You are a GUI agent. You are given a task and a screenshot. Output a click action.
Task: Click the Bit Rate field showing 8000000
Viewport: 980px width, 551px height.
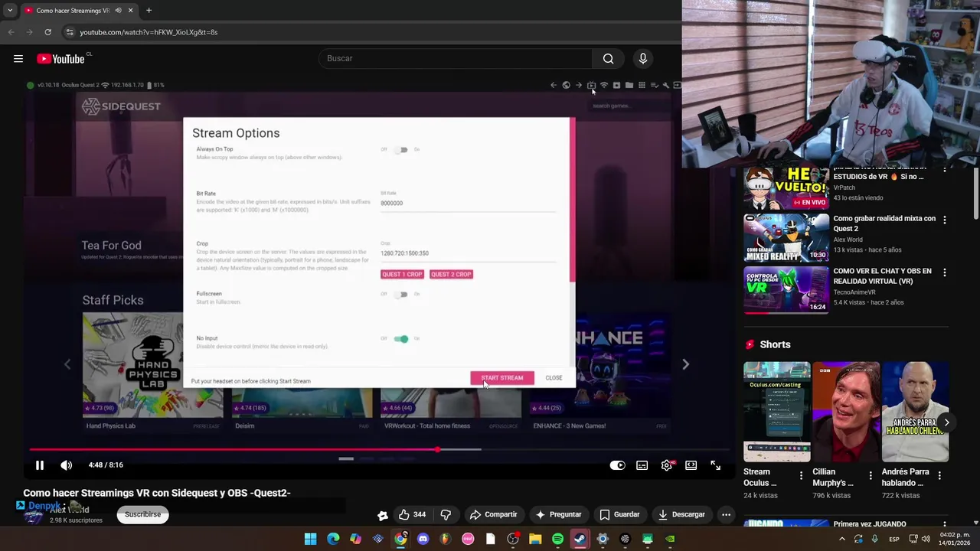tap(468, 204)
